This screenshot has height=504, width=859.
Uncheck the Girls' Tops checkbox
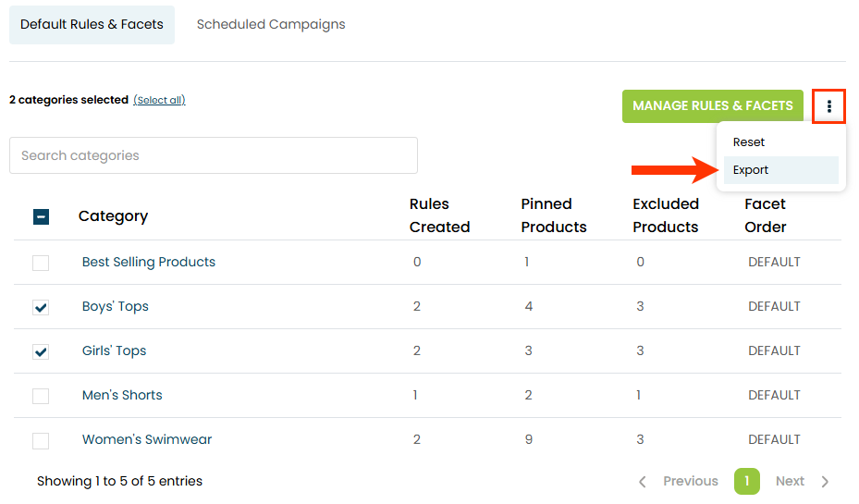coord(41,351)
